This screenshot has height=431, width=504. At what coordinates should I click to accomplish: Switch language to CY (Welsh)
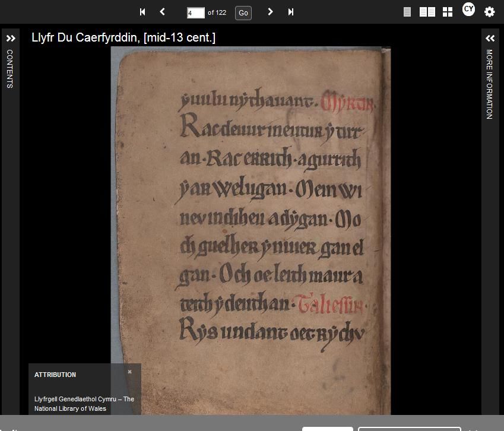point(468,9)
